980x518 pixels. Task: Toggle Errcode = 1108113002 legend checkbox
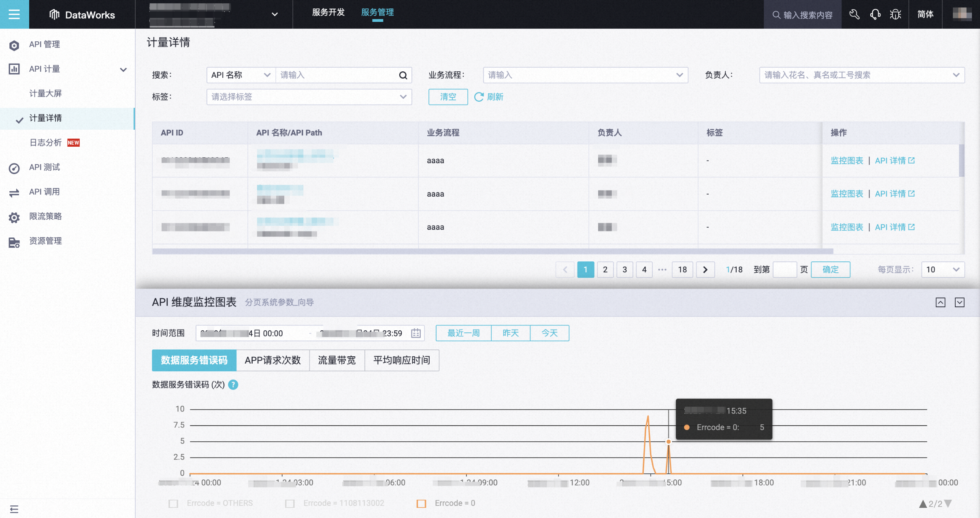click(290, 503)
